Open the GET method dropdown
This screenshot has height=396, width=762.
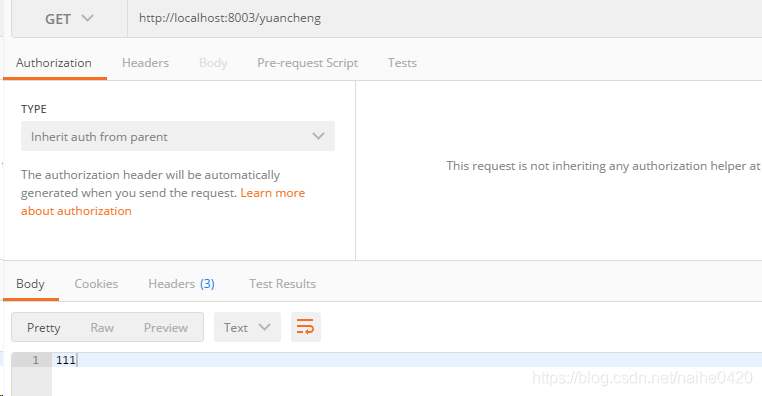pos(69,18)
